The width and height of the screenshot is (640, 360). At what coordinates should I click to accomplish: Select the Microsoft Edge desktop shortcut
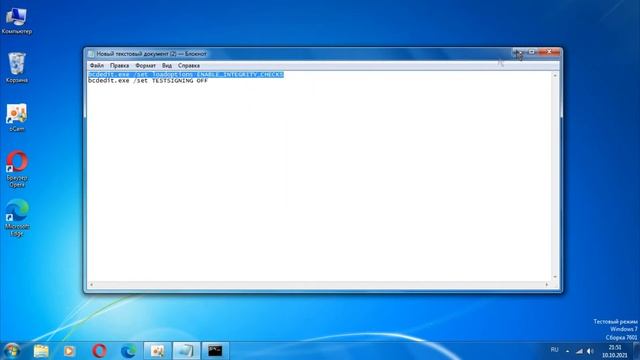[17, 218]
